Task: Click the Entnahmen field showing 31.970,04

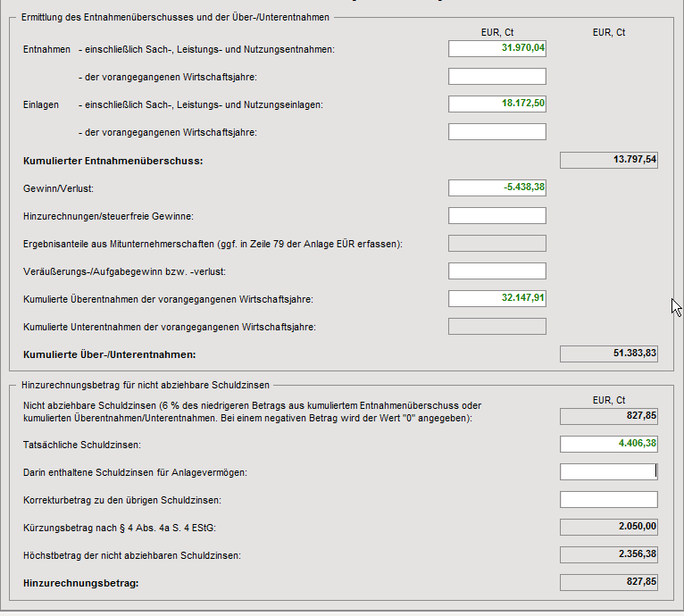Action: [x=496, y=48]
